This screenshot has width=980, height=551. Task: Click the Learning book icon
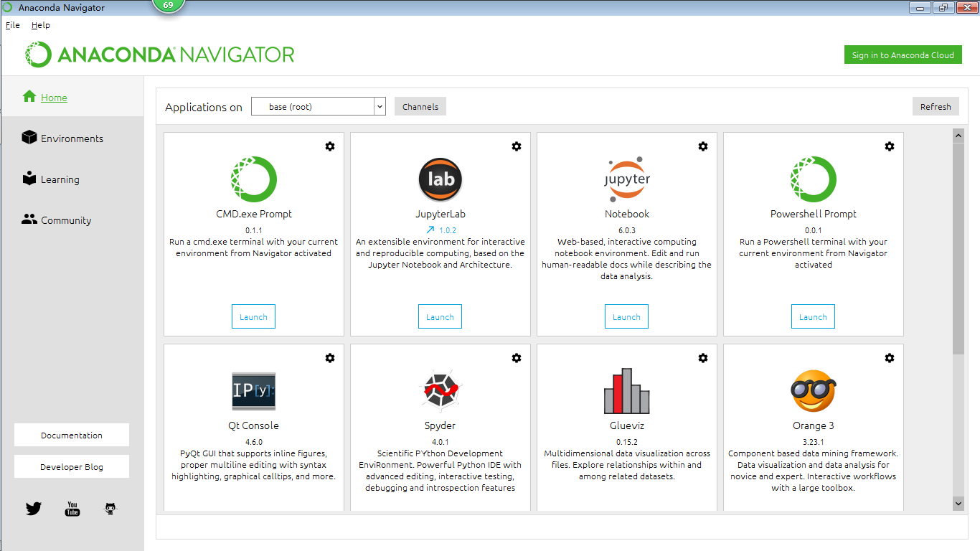click(29, 178)
